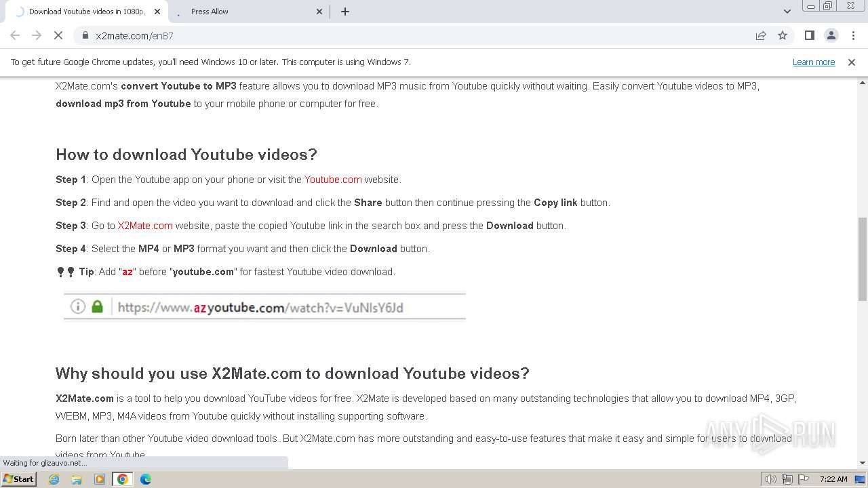Click the address bar URL x2mate.com/en87
The width and height of the screenshot is (868, 488).
point(134,36)
